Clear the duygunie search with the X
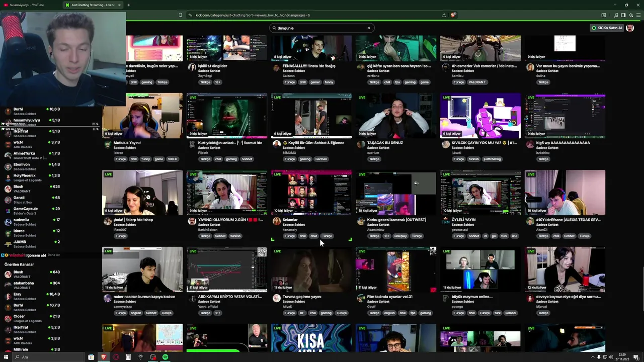Viewport: 644px width, 362px height. 368,28
